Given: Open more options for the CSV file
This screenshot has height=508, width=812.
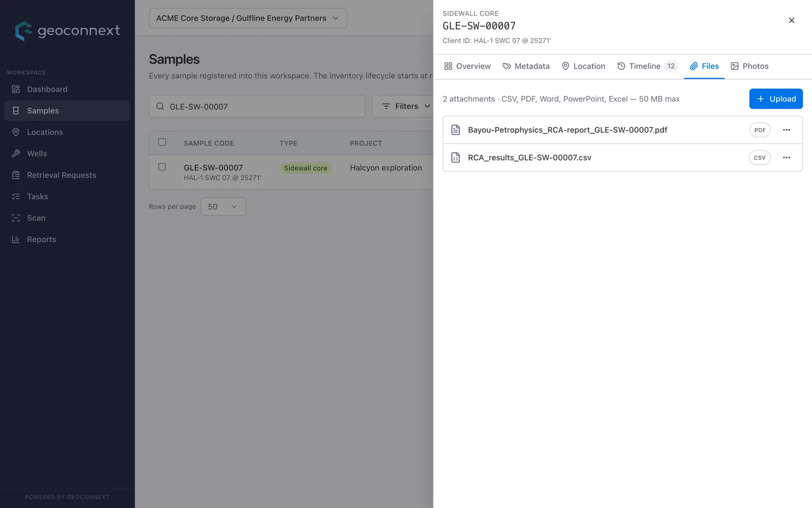Looking at the screenshot, I should (787, 157).
